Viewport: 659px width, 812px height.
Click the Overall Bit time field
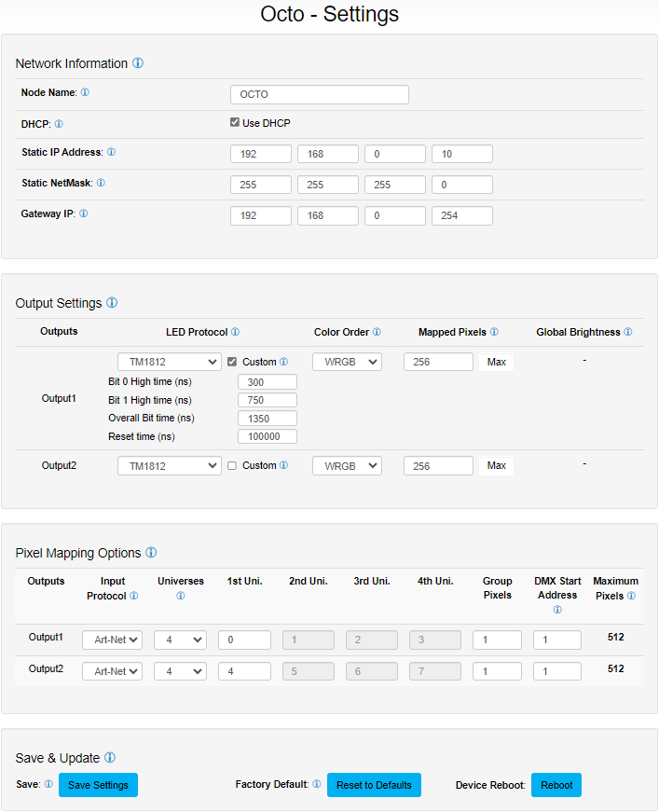[268, 418]
